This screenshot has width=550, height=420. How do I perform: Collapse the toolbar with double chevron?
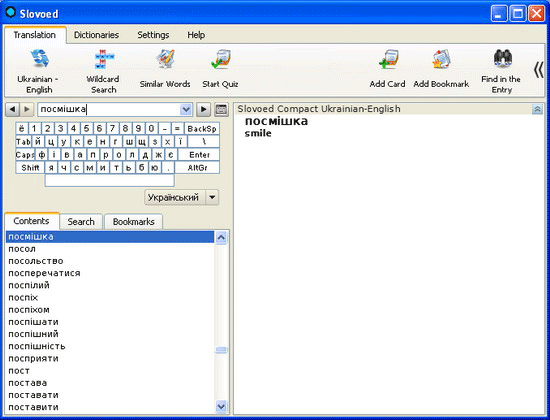point(538,70)
